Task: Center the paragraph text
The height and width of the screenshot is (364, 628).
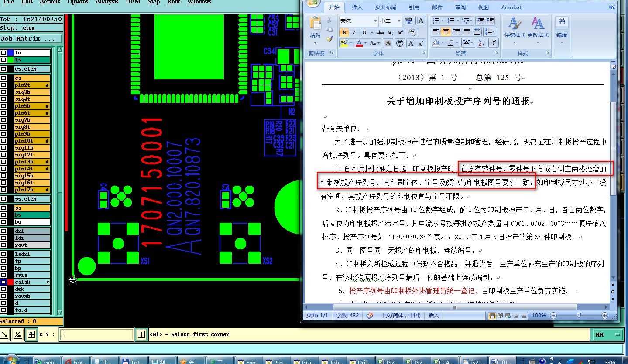Action: coord(446,32)
